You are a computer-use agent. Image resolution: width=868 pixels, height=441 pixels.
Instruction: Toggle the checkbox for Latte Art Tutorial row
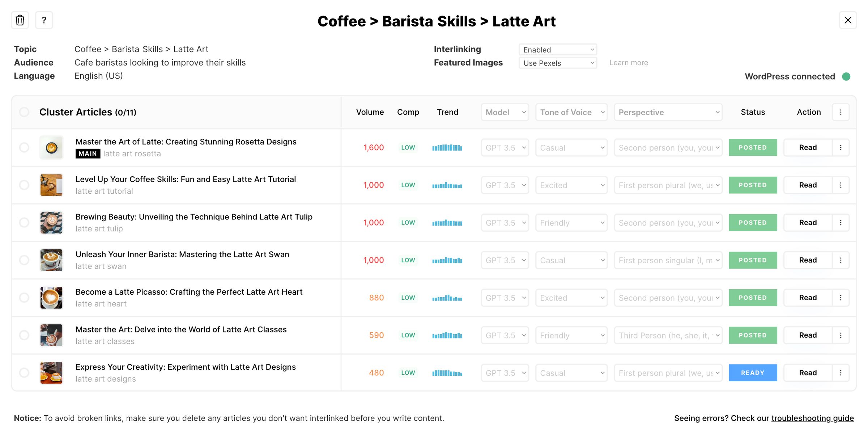pos(25,185)
